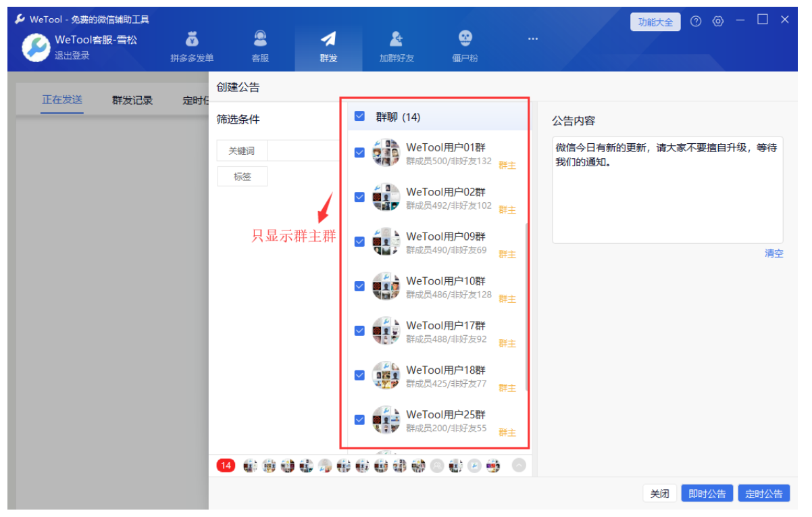812x517 pixels.
Task: Uncheck the WeTool用户25群 checkbox
Action: coord(359,420)
